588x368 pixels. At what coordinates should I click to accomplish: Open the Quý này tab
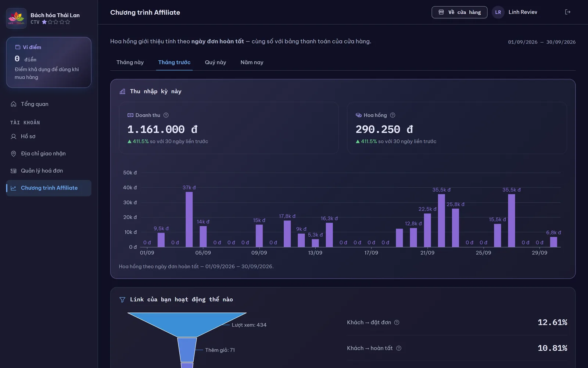[x=215, y=63]
